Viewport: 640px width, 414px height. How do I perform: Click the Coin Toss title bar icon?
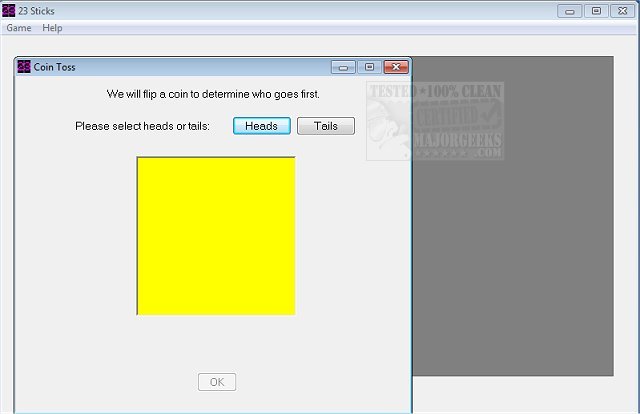click(x=24, y=67)
